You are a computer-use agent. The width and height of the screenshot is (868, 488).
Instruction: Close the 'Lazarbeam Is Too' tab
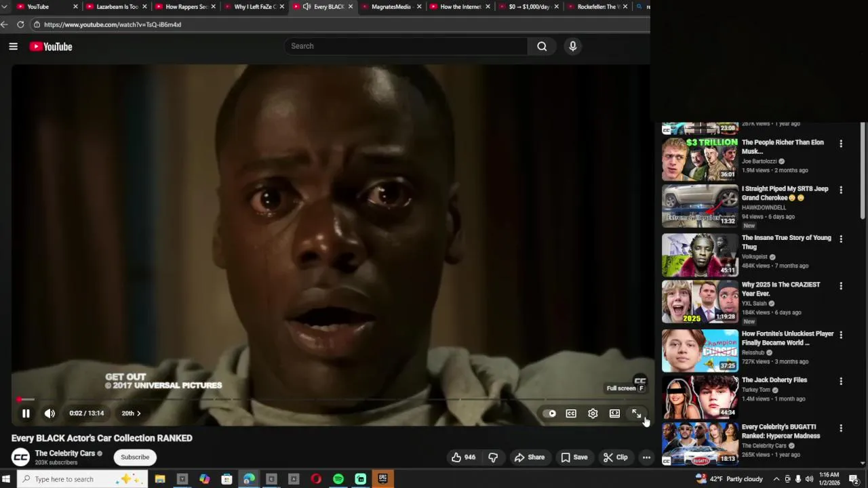click(x=144, y=7)
